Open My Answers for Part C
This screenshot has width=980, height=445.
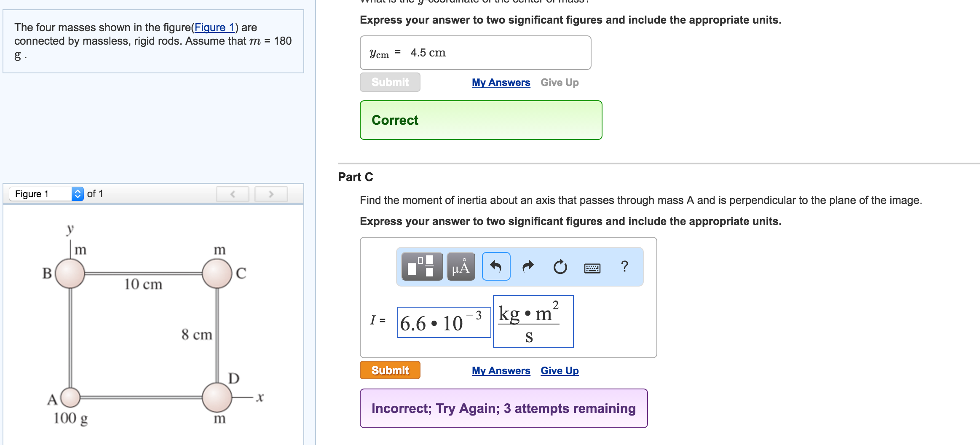pos(501,371)
